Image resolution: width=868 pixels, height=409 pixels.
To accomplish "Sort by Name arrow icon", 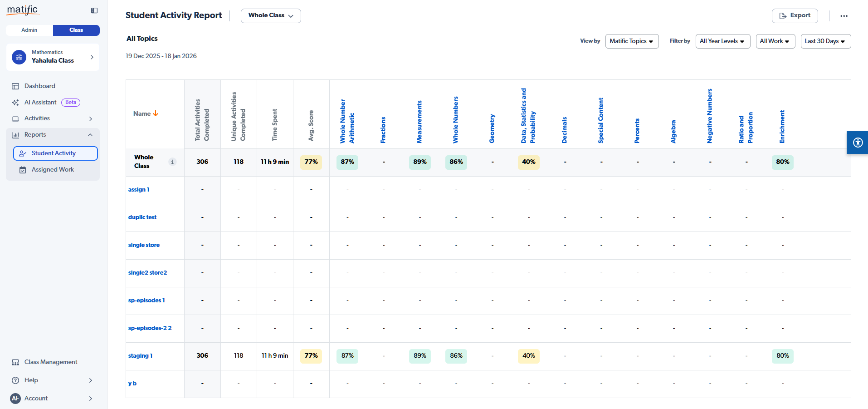I will coord(156,113).
